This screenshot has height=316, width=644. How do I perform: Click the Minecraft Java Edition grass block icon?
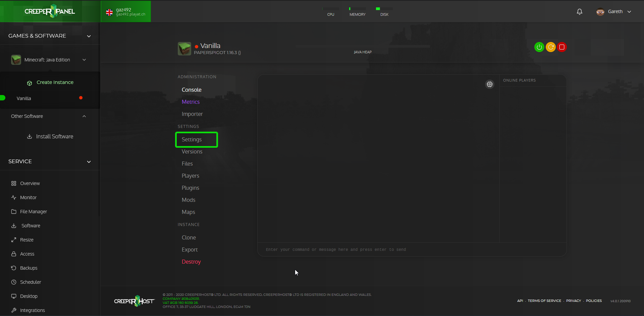[16, 60]
